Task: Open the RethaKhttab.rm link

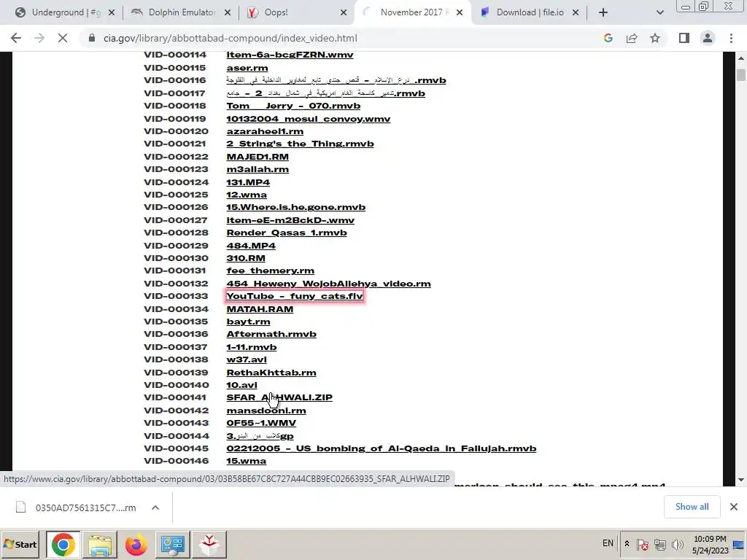Action: click(x=271, y=373)
